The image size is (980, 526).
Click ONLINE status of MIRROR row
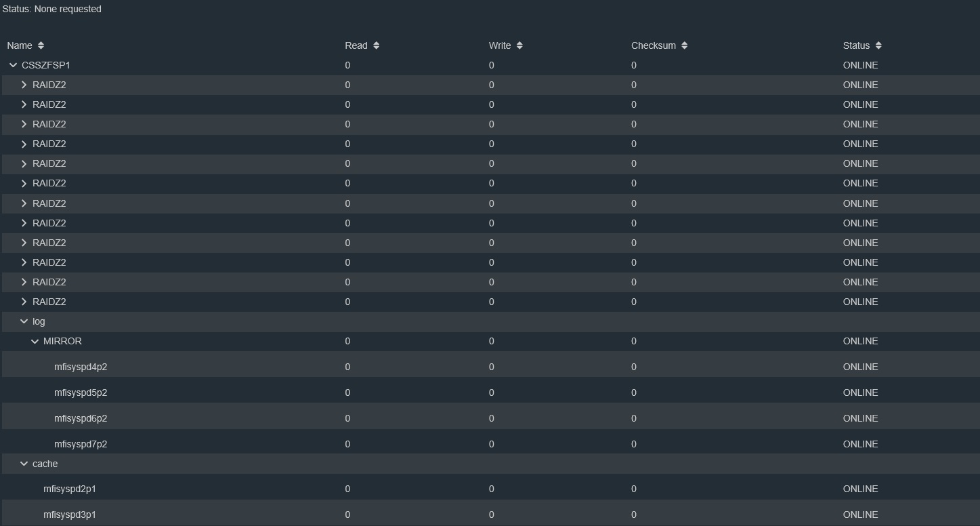point(860,341)
